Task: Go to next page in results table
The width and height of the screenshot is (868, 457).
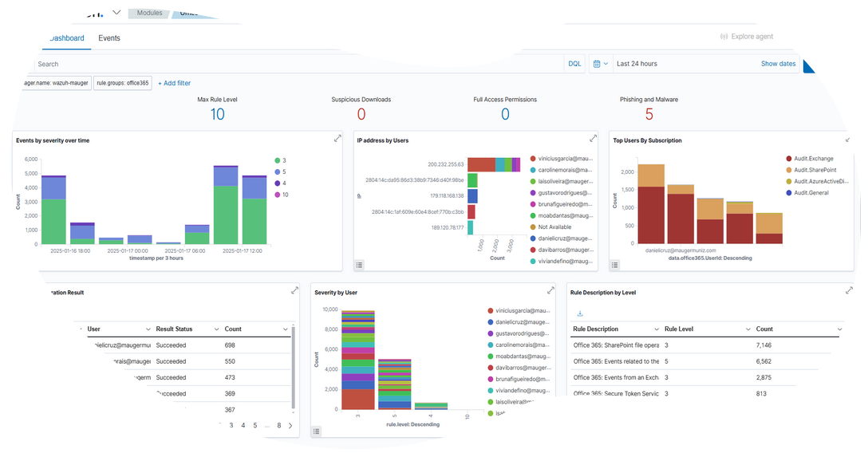Action: pos(290,426)
